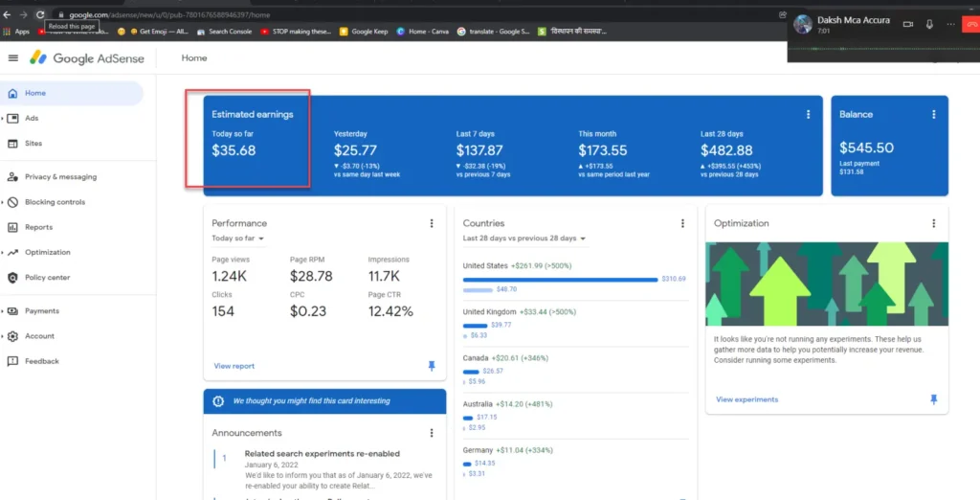Image resolution: width=980 pixels, height=500 pixels.
Task: Open Reports from the sidebar
Action: (x=38, y=228)
